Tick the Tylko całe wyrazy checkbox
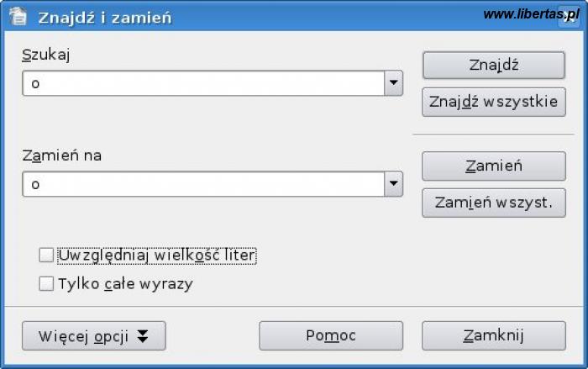This screenshot has width=588, height=369. [x=46, y=284]
